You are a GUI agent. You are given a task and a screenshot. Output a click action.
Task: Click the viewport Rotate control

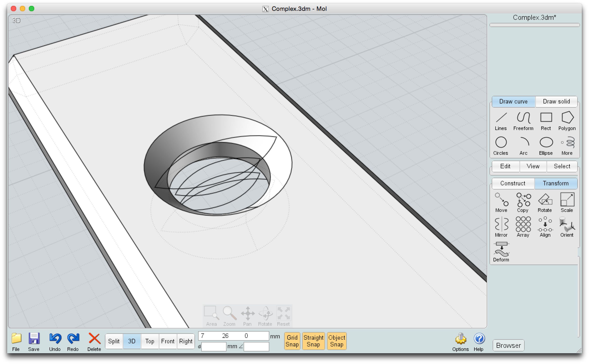[x=265, y=316]
